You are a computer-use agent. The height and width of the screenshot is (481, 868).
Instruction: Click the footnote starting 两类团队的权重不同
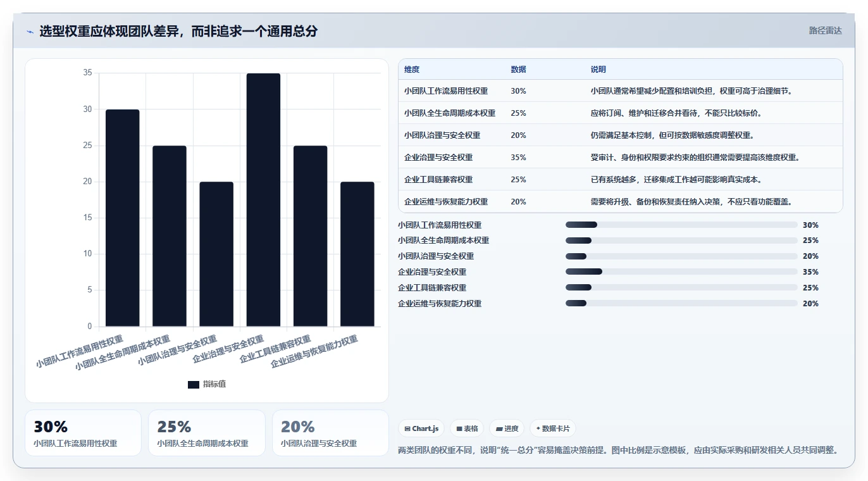point(619,451)
